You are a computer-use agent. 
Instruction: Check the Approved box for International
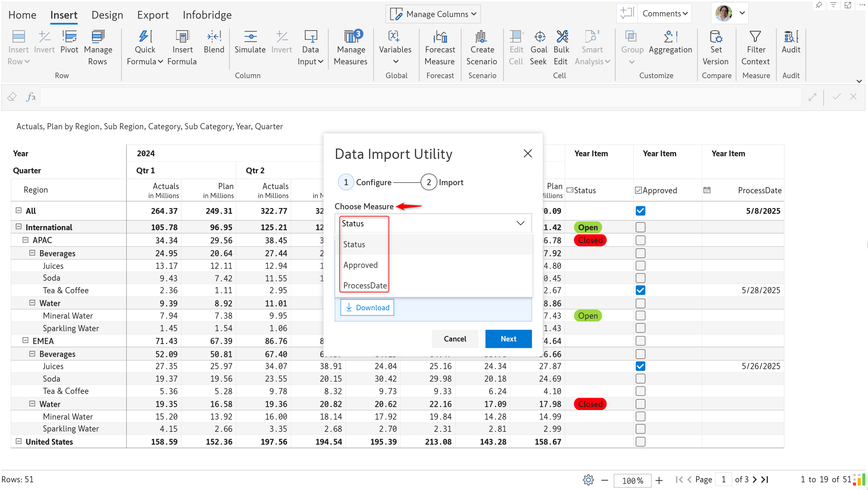point(640,227)
